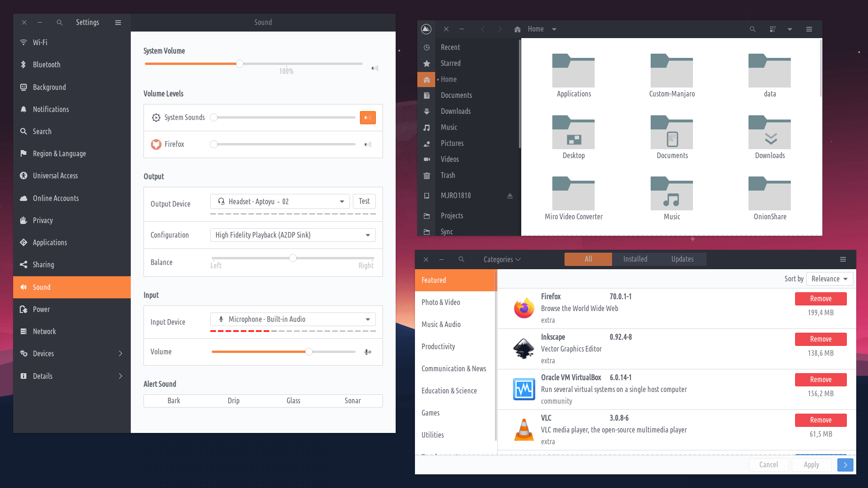This screenshot has width=868, height=488.
Task: Open the software manager hamburger menu
Action: coord(843,259)
